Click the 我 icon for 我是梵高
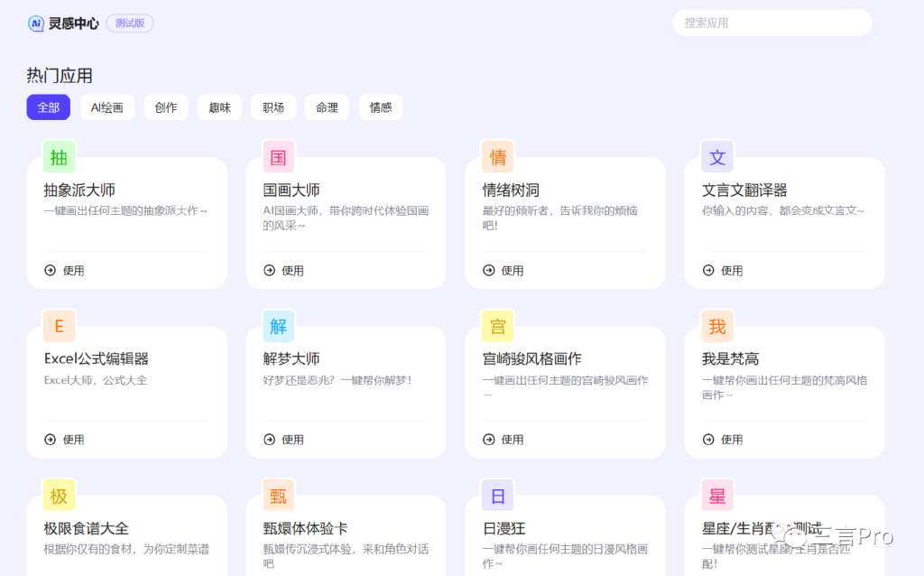This screenshot has height=576, width=924. coord(717,326)
